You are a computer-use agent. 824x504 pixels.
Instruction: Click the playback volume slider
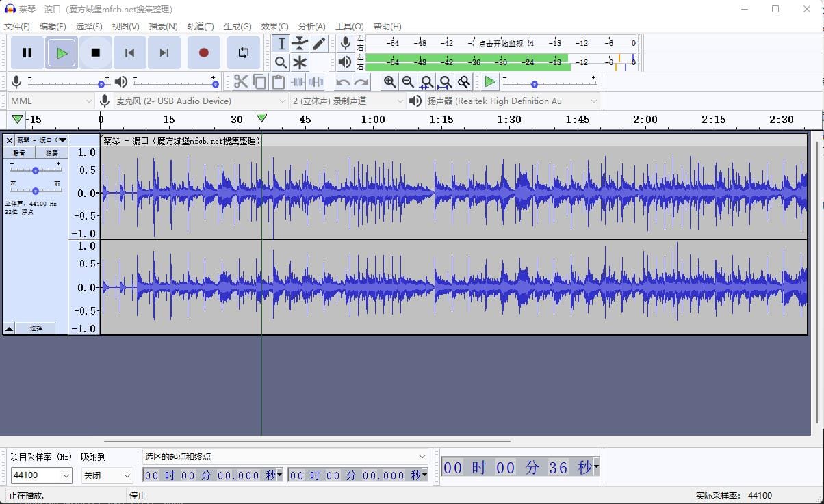175,83
